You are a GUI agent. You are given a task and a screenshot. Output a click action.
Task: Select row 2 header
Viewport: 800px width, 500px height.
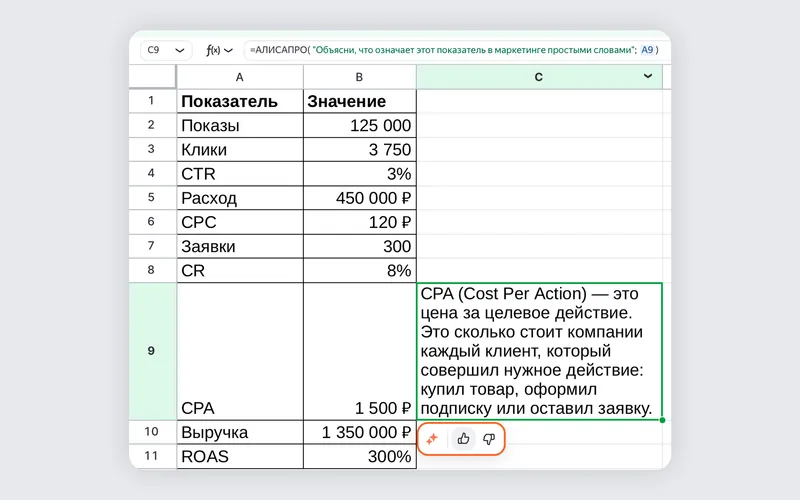click(152, 125)
